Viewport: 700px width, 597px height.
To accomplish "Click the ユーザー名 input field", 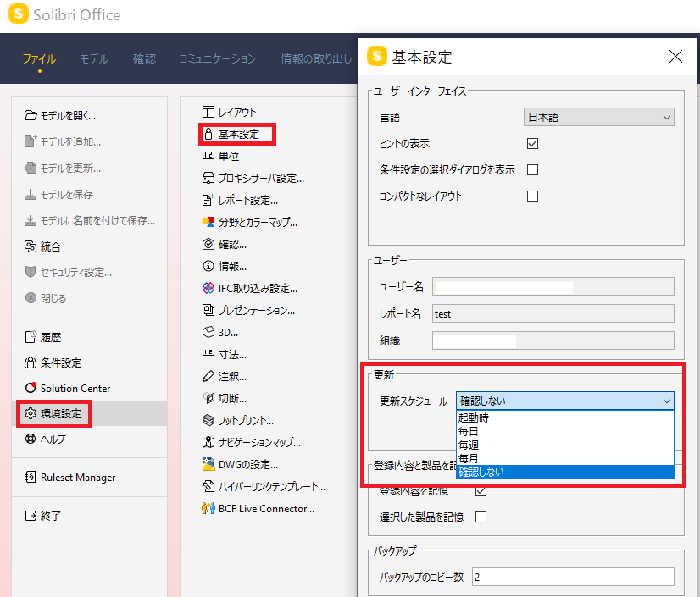I will (x=553, y=286).
